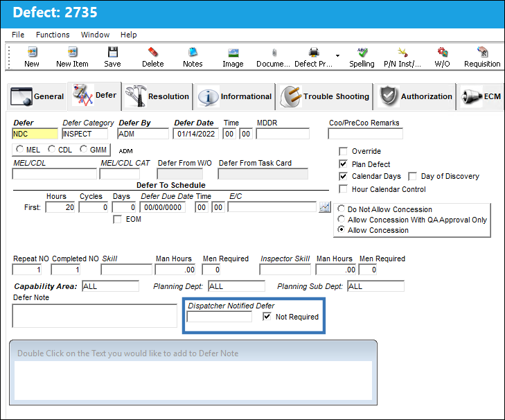Open the W/O toolbar icon
This screenshot has height=420, width=505.
click(442, 52)
